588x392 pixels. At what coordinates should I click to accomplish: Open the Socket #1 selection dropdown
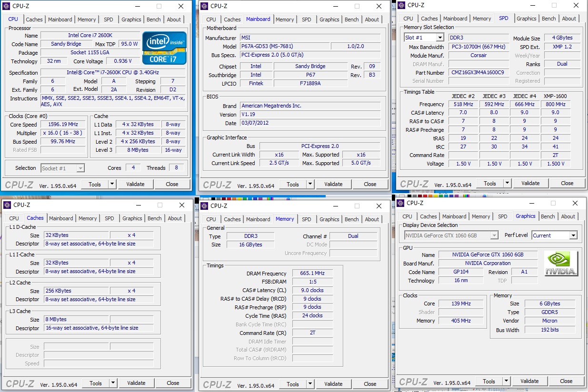[80, 168]
